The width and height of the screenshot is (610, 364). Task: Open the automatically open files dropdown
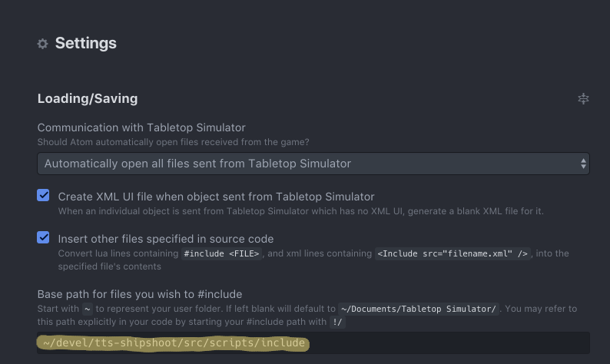313,164
